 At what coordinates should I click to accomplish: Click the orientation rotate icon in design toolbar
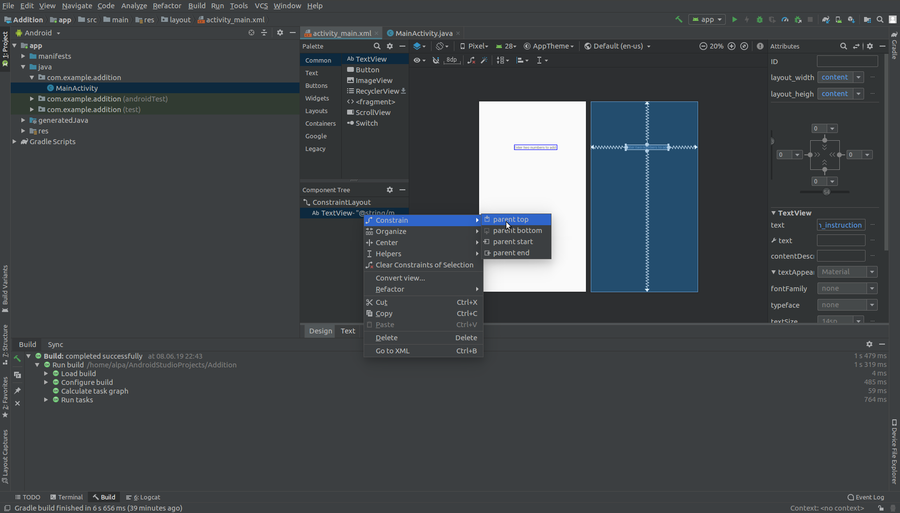tap(442, 46)
